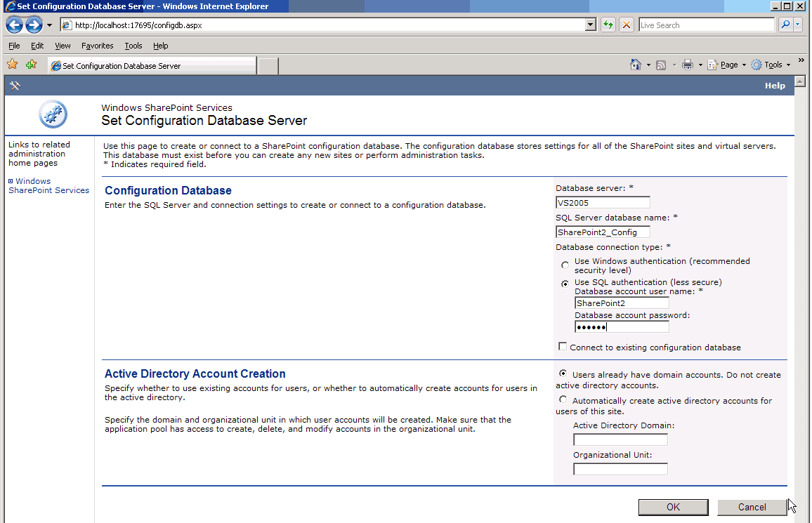Click the browser Back arrow button
The width and height of the screenshot is (812, 523).
click(15, 25)
